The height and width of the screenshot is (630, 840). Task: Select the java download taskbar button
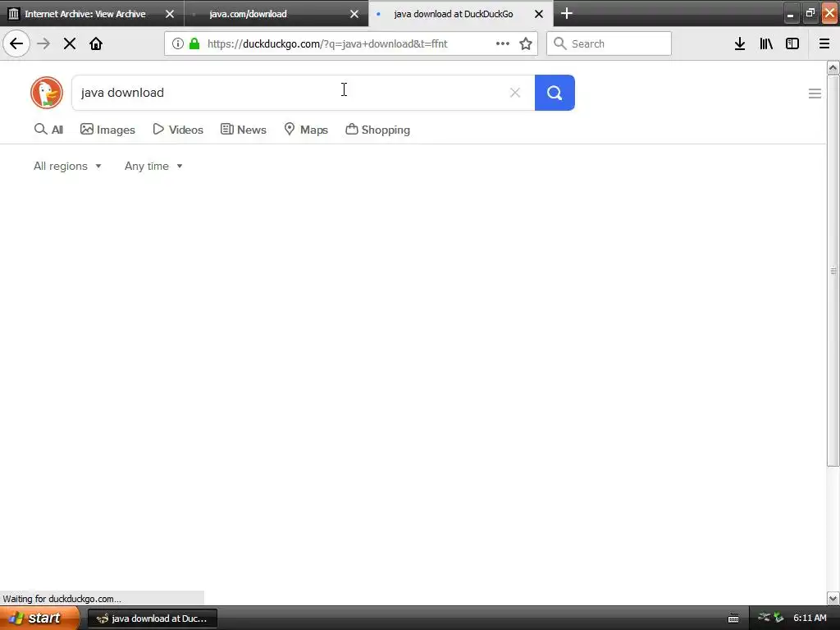(152, 619)
